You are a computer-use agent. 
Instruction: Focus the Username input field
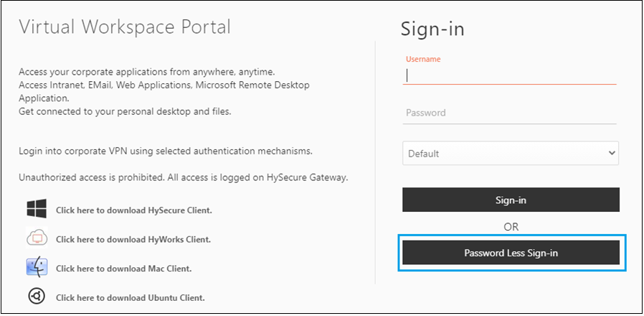point(510,75)
